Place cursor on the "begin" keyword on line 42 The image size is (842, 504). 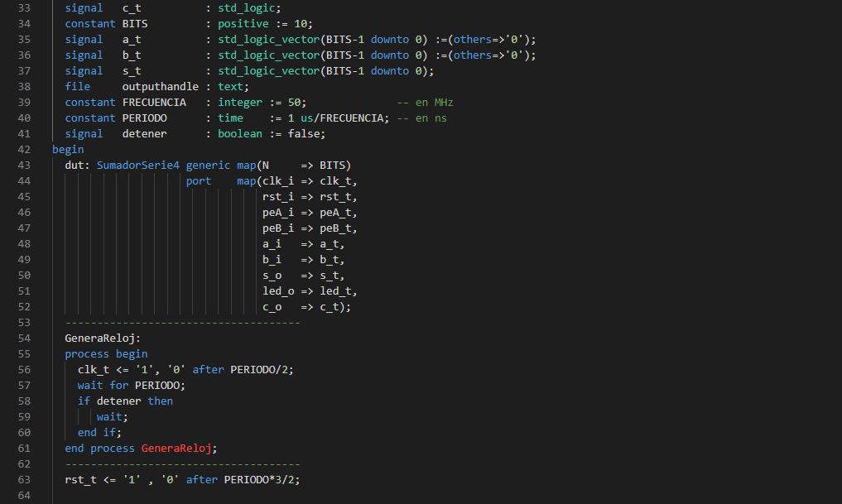(68, 150)
